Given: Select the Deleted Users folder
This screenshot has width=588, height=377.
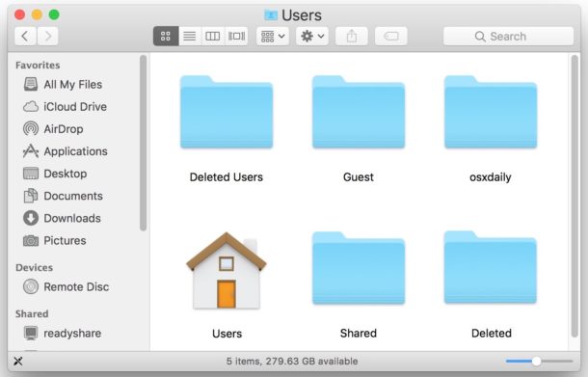Looking at the screenshot, I should pos(227,112).
